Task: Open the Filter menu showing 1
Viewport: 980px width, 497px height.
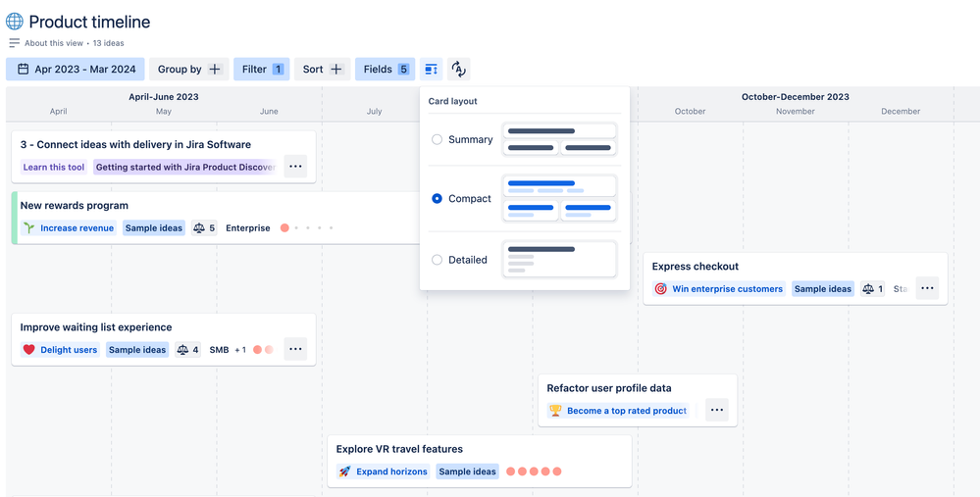Action: (262, 70)
